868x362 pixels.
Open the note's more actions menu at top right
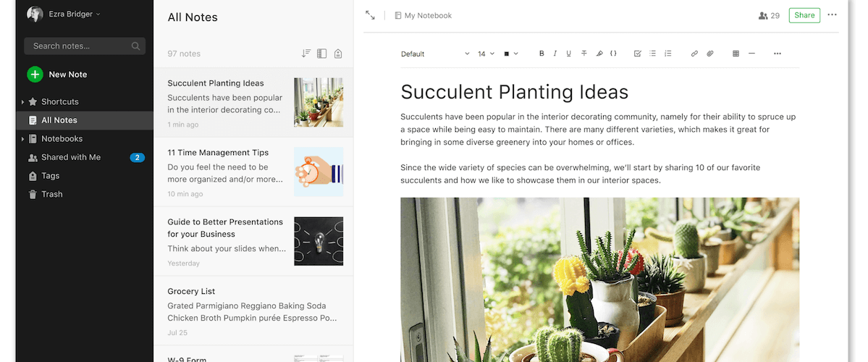pos(832,15)
